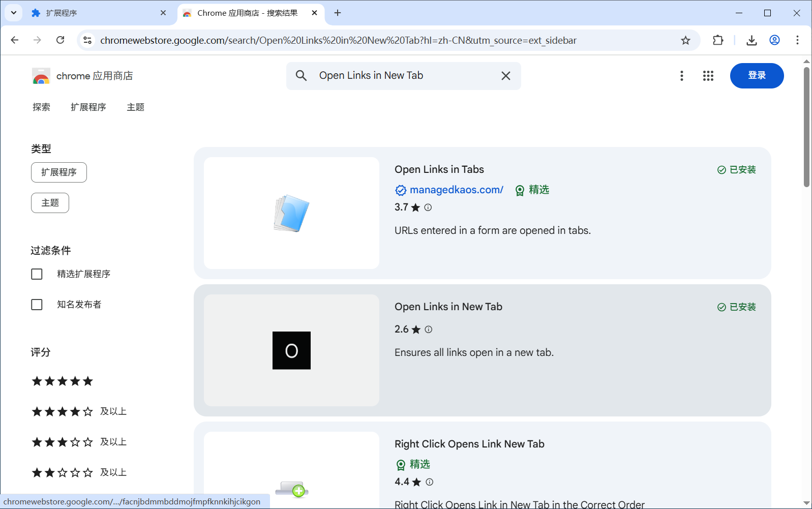Open the store's more options menu
The width and height of the screenshot is (812, 509).
(681, 76)
